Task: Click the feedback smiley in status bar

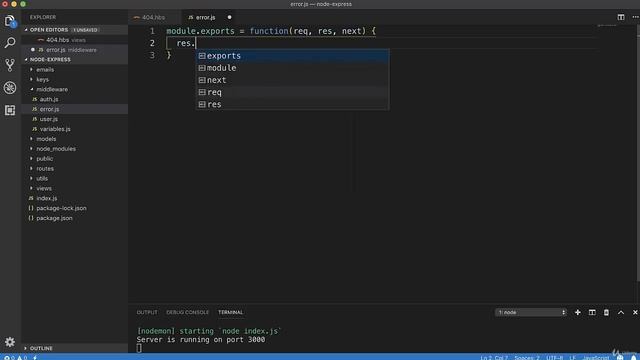Action: pyautogui.click(x=620, y=358)
